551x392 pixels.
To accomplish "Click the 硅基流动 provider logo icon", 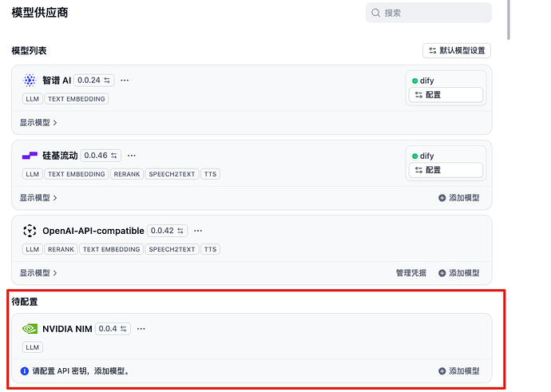I will (x=30, y=156).
